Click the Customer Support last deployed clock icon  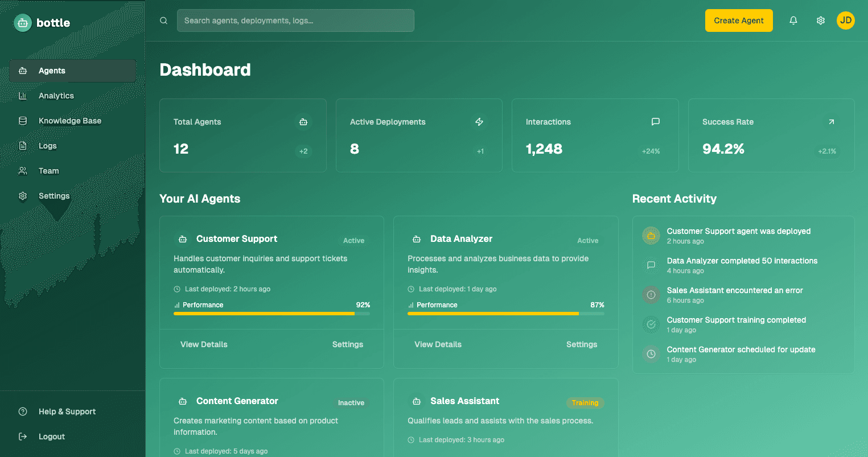(x=177, y=289)
